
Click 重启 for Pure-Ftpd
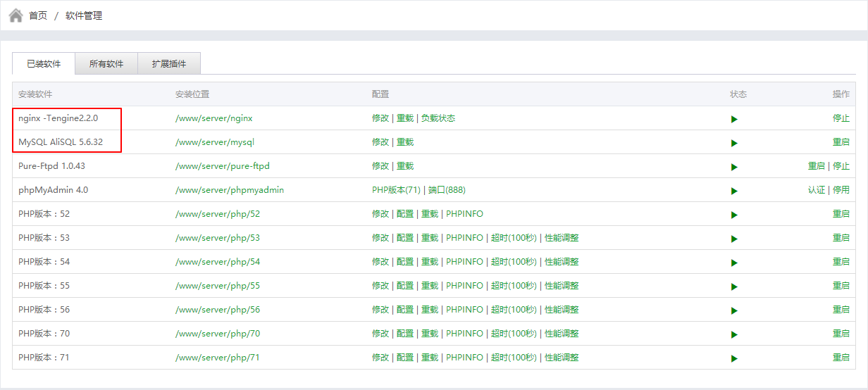click(x=817, y=166)
